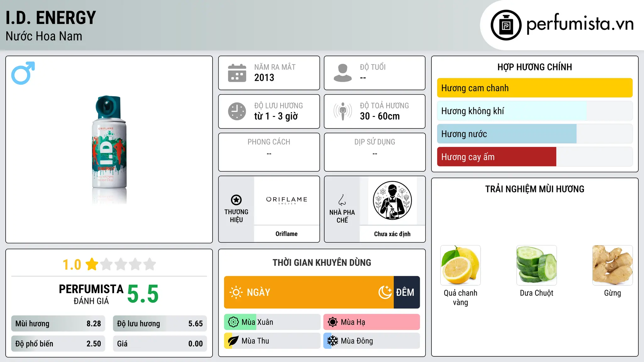Click the perfumer illustration icon
This screenshot has width=644, height=362.
[392, 200]
